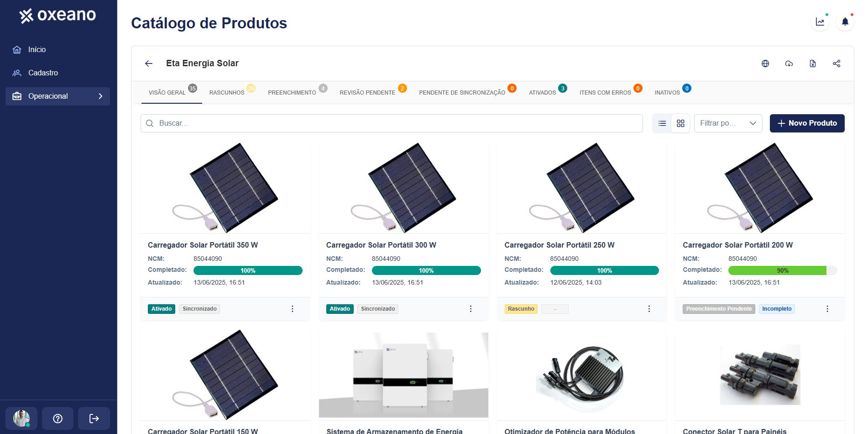Click the share icon
Image resolution: width=868 pixels, height=434 pixels.
pyautogui.click(x=837, y=64)
